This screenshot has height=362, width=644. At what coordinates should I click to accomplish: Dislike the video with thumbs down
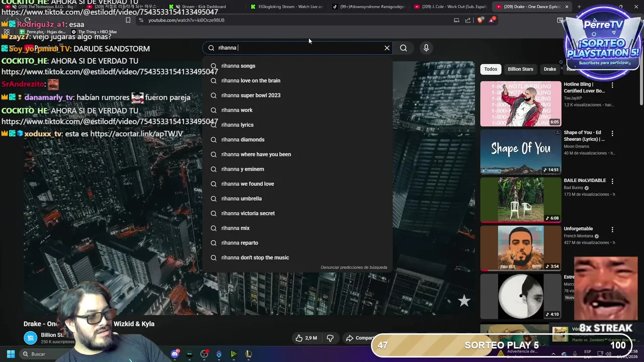pyautogui.click(x=330, y=338)
